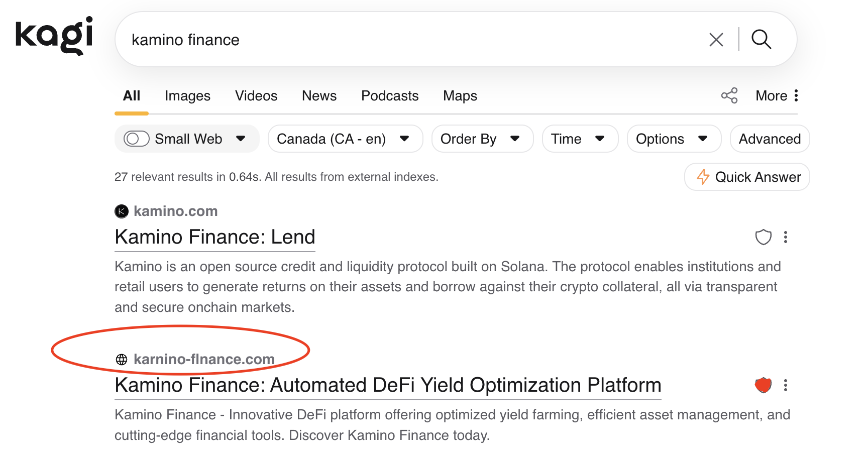Open three-dot menu for second result
The width and height of the screenshot is (868, 457).
pyautogui.click(x=786, y=385)
